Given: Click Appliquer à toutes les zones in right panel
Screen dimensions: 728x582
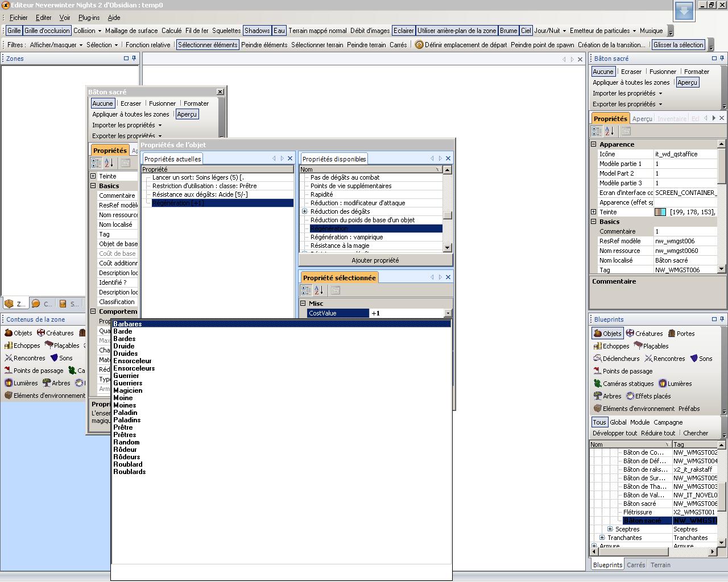Looking at the screenshot, I should 631,82.
